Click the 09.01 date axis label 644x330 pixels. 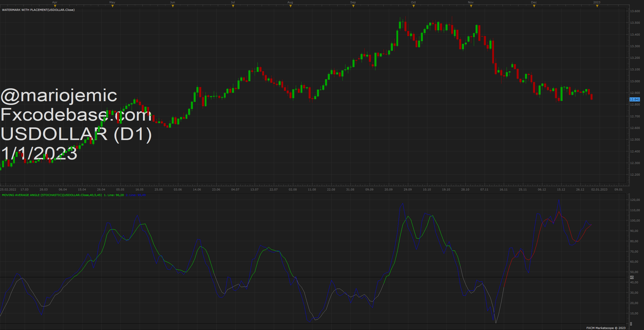pyautogui.click(x=619, y=189)
